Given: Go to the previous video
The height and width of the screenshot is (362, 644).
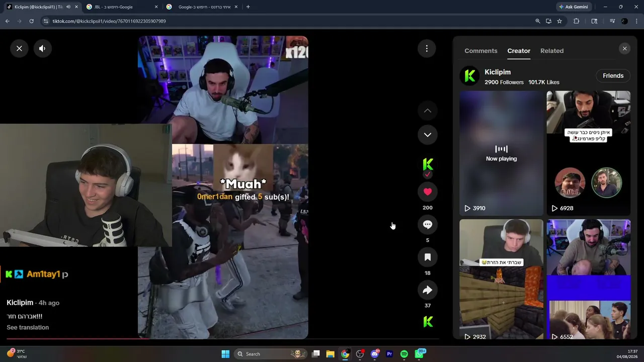Looking at the screenshot, I should click(427, 111).
